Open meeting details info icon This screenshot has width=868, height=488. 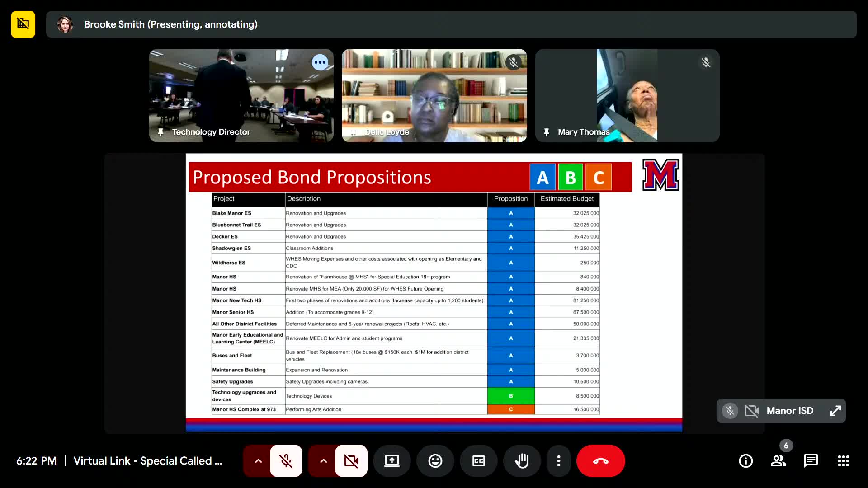745,461
